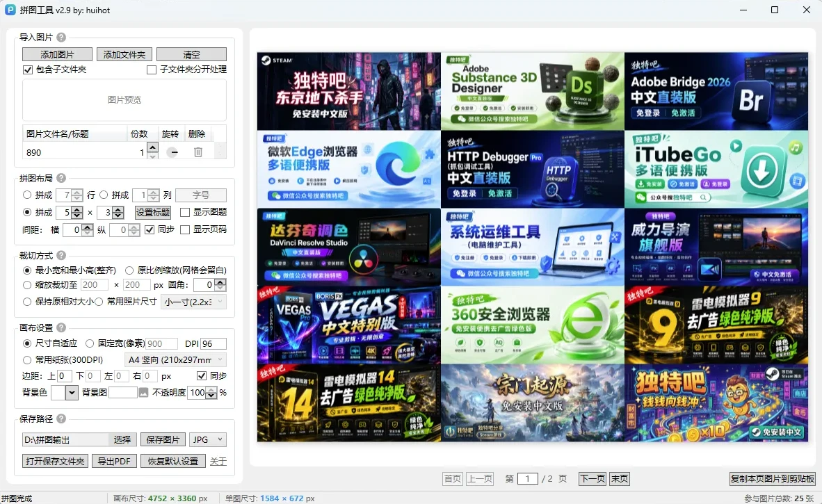Viewport: 822px width, 504px height.
Task: Click the help icon next to 保存路径
Action: click(x=61, y=418)
